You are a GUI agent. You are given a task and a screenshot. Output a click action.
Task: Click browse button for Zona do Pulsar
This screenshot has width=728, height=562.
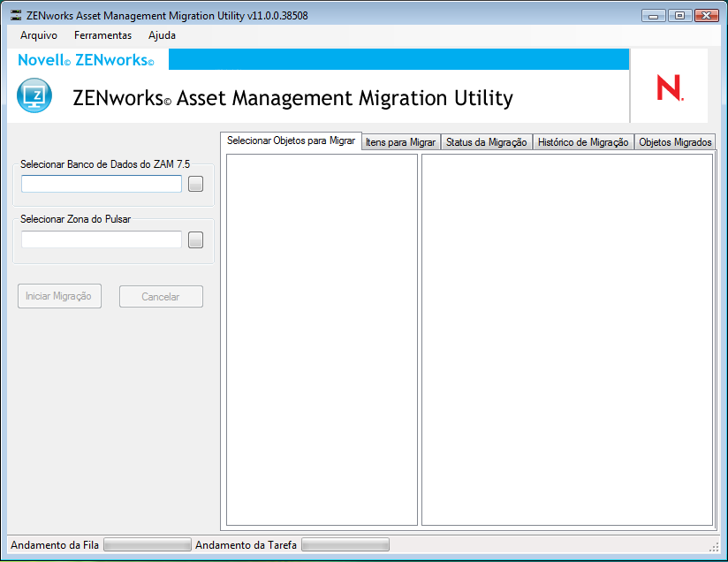(195, 239)
